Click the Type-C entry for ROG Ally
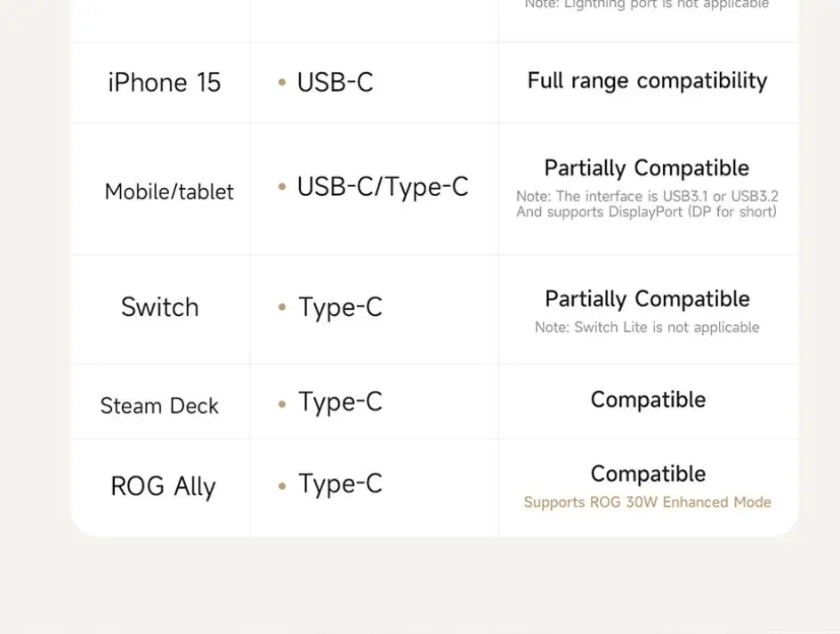 pos(340,484)
